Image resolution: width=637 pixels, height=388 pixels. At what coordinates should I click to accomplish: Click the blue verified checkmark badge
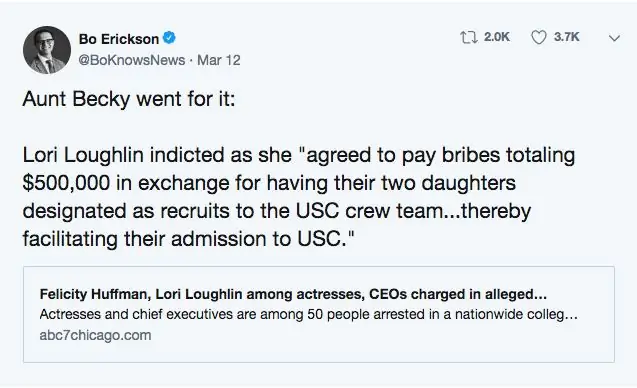[169, 38]
